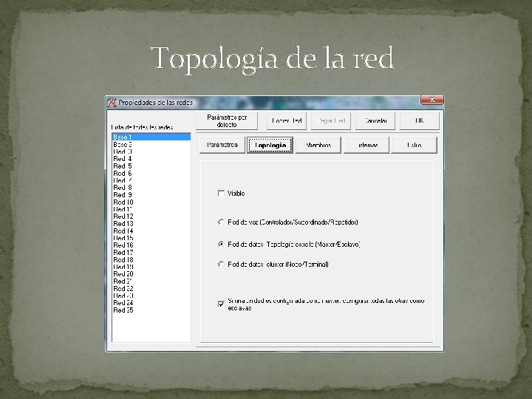This screenshot has width=532, height=399.
Task: Select Red 5 in the network list
Action: 151,166
